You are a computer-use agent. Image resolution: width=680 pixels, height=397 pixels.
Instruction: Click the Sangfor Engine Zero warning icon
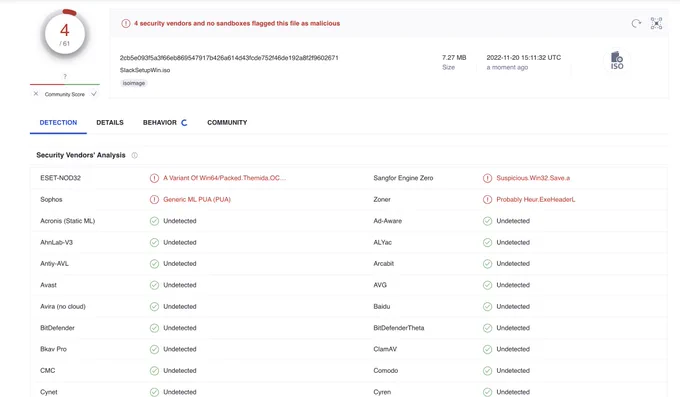click(x=487, y=178)
